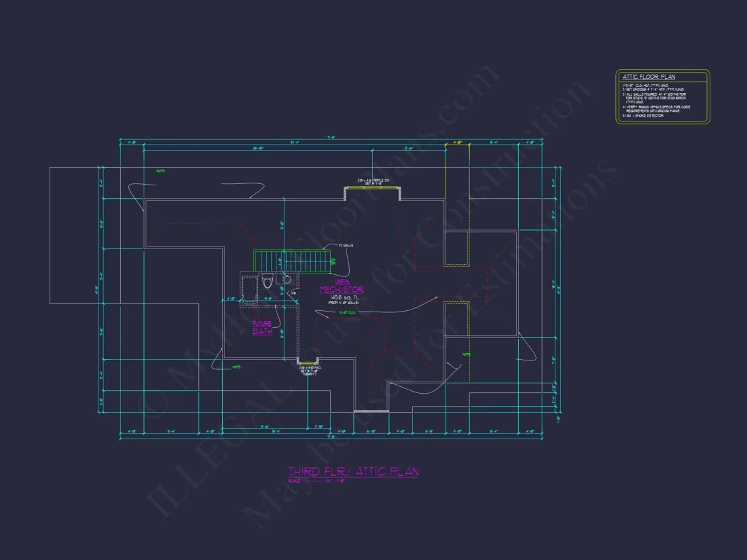The image size is (747, 560).
Task: Toggle the 1'0 WALLS leader annotation
Action: click(x=345, y=245)
